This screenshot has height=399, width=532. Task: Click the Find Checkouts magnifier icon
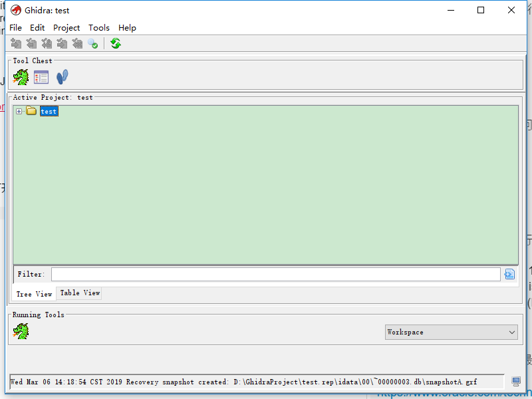[92, 44]
